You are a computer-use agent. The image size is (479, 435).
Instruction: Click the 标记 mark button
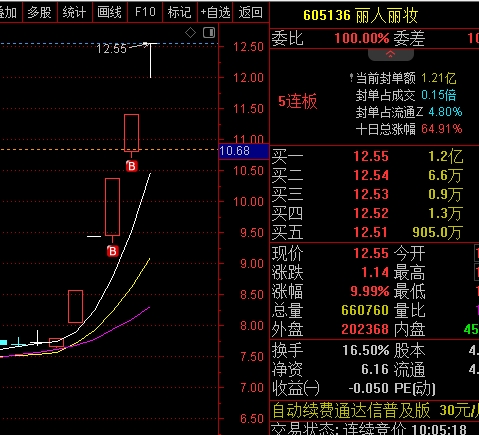tap(180, 12)
